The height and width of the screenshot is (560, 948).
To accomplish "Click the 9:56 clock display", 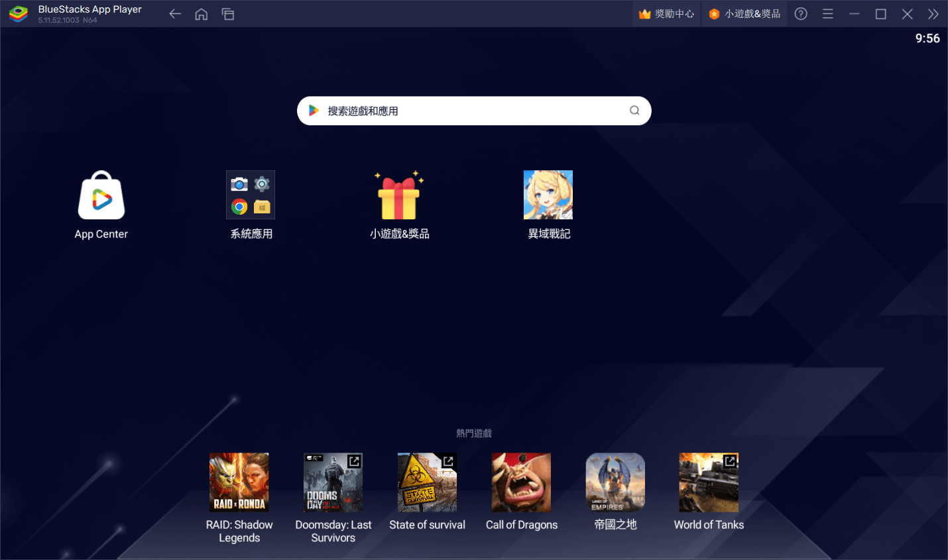I will pos(927,38).
